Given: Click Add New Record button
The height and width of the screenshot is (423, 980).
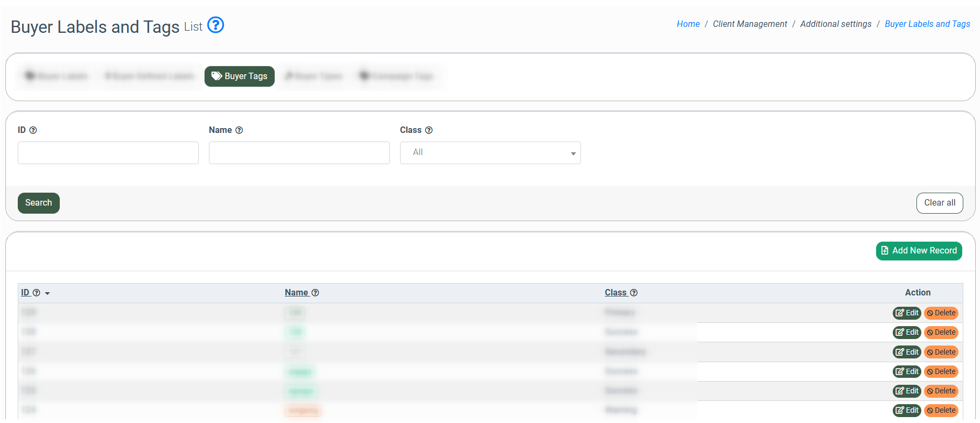Looking at the screenshot, I should click(919, 251).
